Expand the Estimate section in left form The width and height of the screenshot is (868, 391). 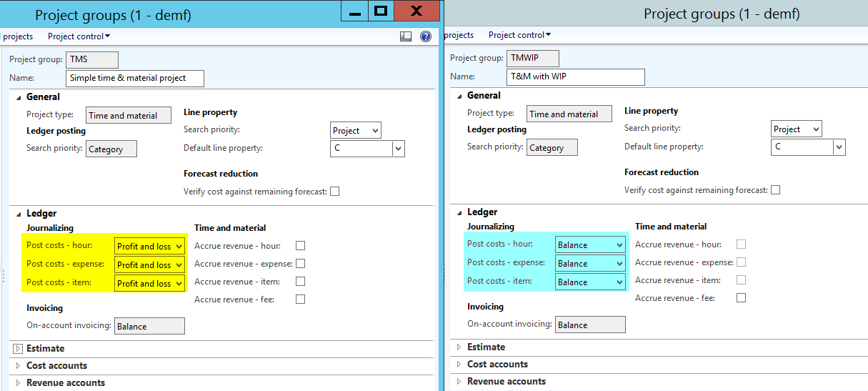pos(19,349)
